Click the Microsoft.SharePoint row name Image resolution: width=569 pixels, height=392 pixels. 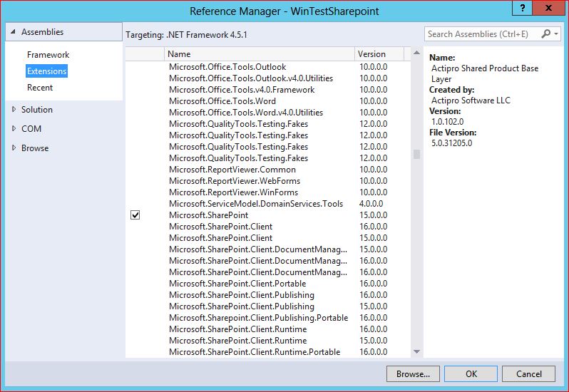(209, 215)
